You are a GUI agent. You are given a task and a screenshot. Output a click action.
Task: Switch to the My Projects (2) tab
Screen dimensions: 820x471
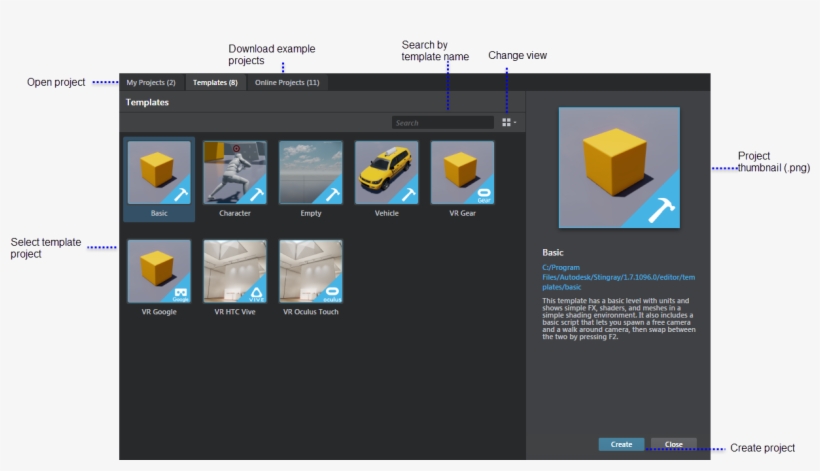coord(151,83)
